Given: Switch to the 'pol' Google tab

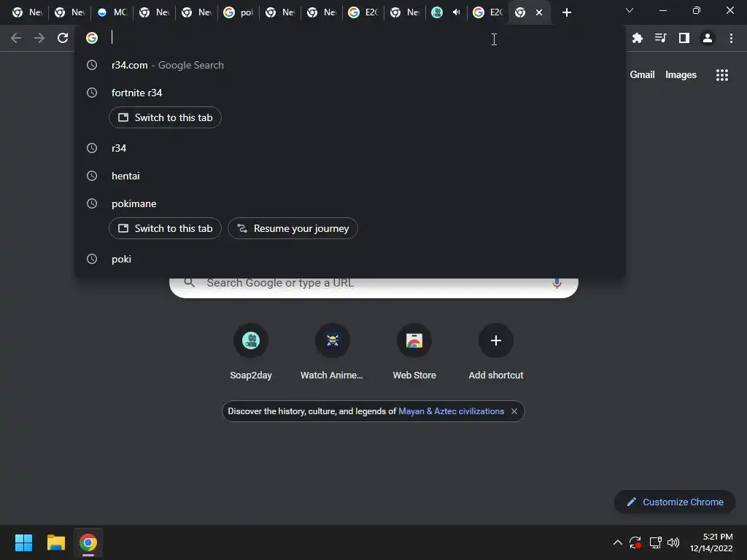Looking at the screenshot, I should 239,12.
